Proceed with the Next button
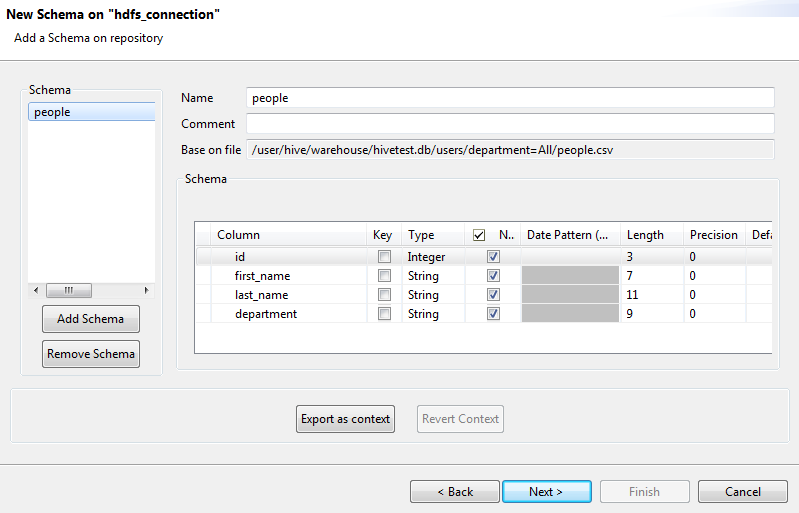Screen dimensions: 799x513 [546, 492]
